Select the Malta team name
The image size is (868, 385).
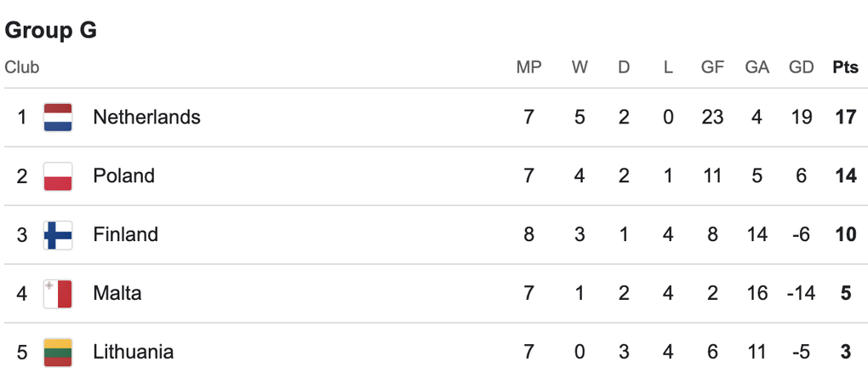point(117,293)
